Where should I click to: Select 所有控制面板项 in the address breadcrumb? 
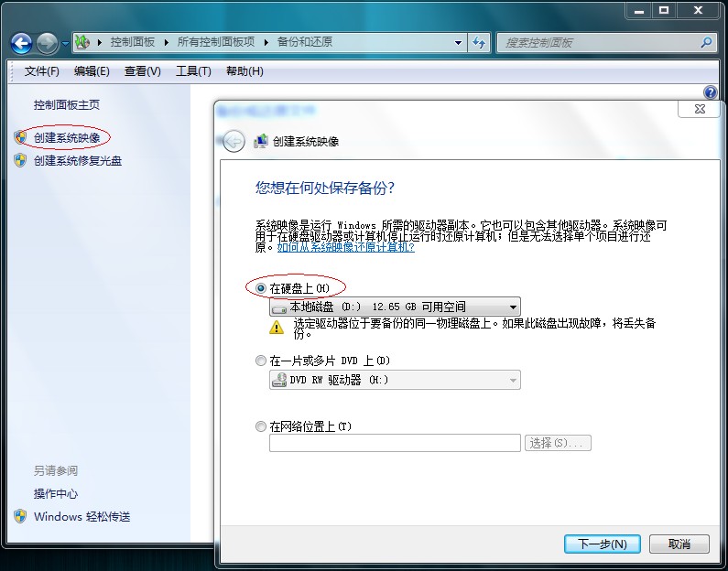pyautogui.click(x=216, y=42)
